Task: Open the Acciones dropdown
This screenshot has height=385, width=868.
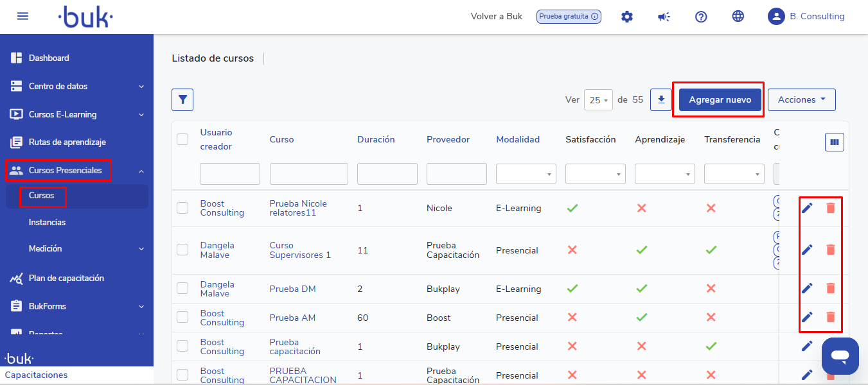Action: 801,99
